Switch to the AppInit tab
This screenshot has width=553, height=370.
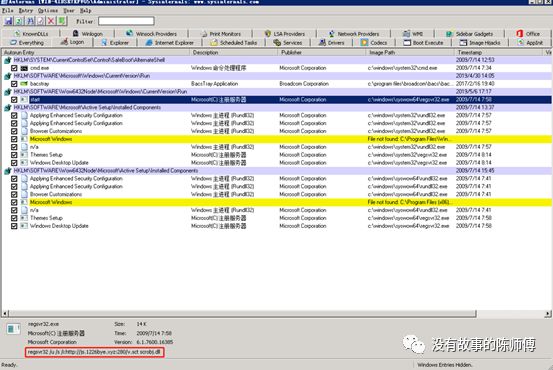(x=530, y=43)
